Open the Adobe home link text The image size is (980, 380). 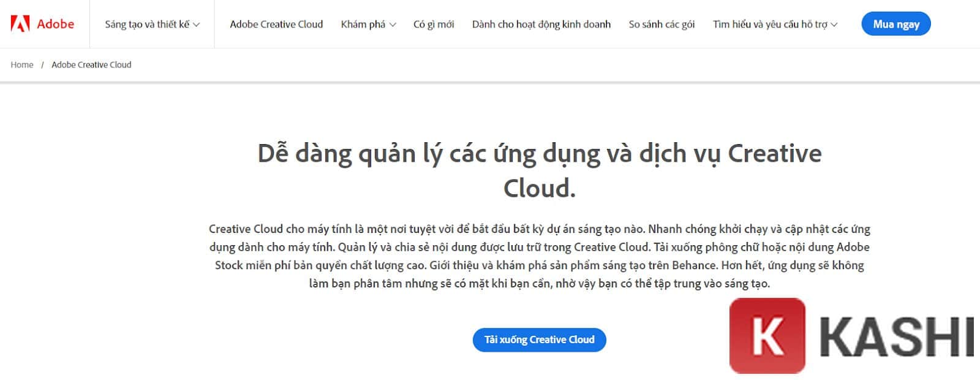(x=55, y=24)
